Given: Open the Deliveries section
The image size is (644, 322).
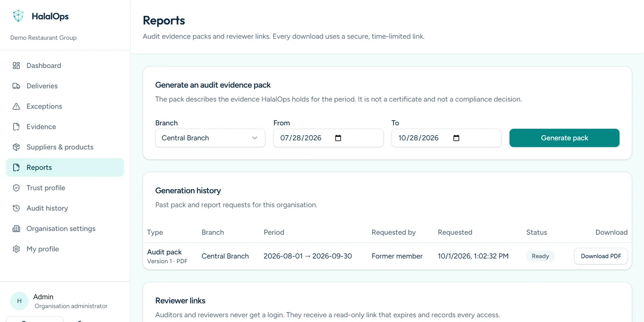Looking at the screenshot, I should [65, 86].
